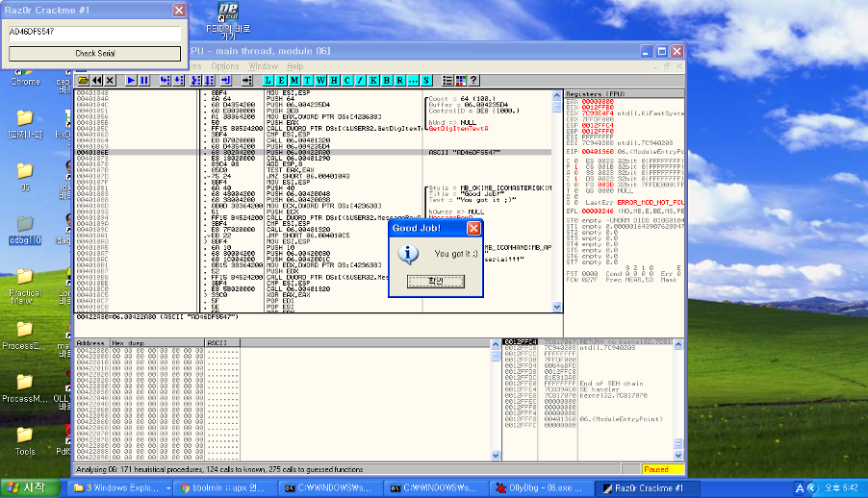868x498 pixels.
Task: Click the Help question mark toolbar icon
Action: click(x=473, y=81)
